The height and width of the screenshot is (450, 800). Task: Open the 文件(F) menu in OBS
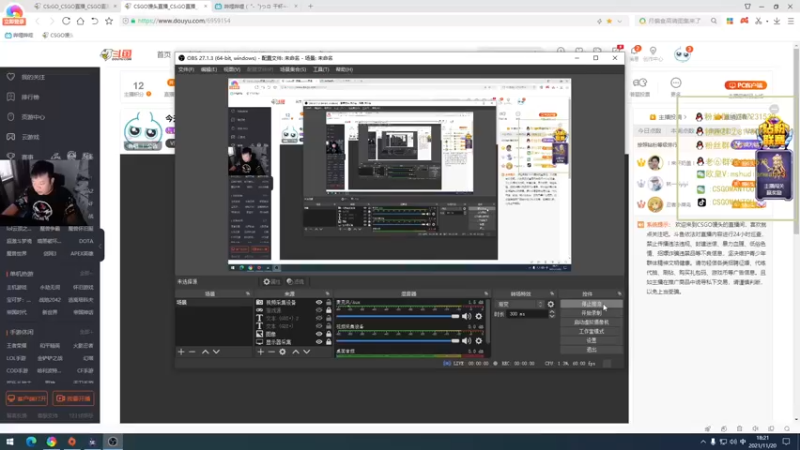[x=186, y=69]
